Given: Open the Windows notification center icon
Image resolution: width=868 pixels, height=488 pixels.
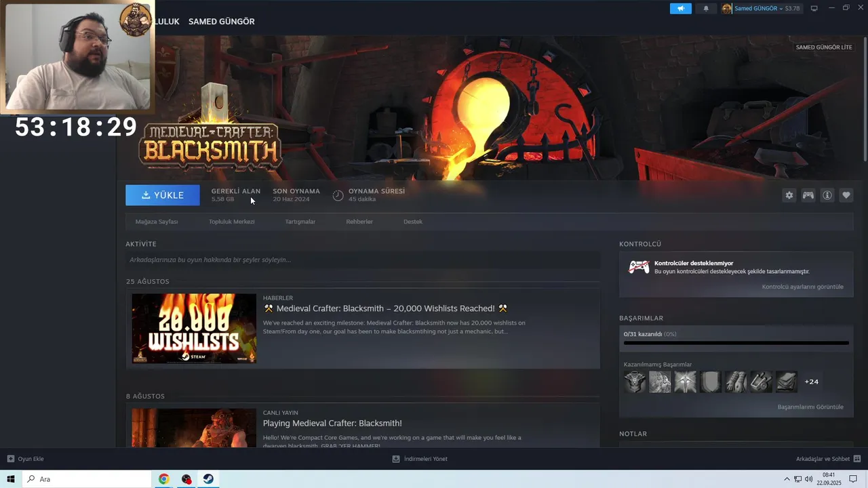Looking at the screenshot, I should [853, 479].
